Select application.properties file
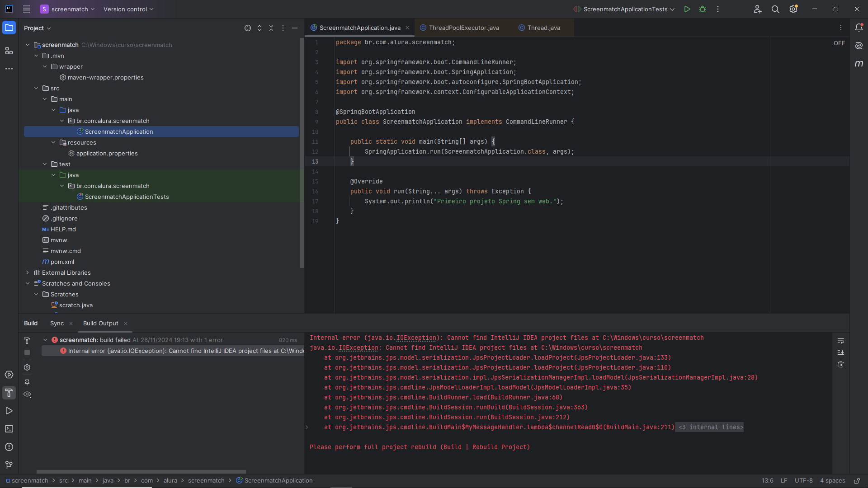The height and width of the screenshot is (488, 868). point(107,153)
